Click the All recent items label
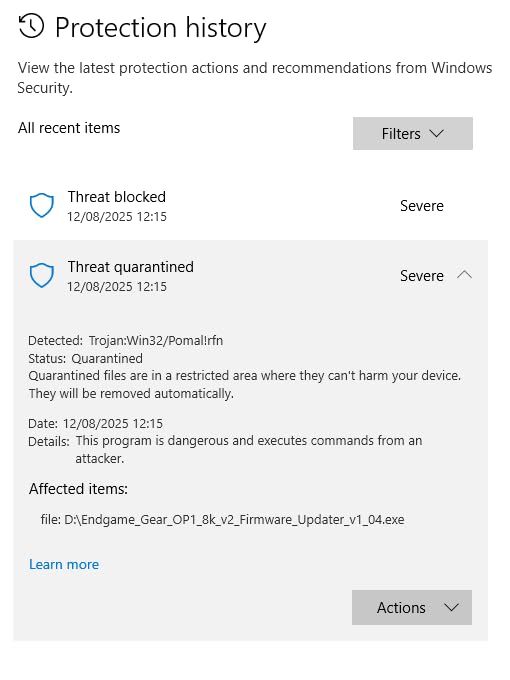Screen dimensions: 510x680 69,128
